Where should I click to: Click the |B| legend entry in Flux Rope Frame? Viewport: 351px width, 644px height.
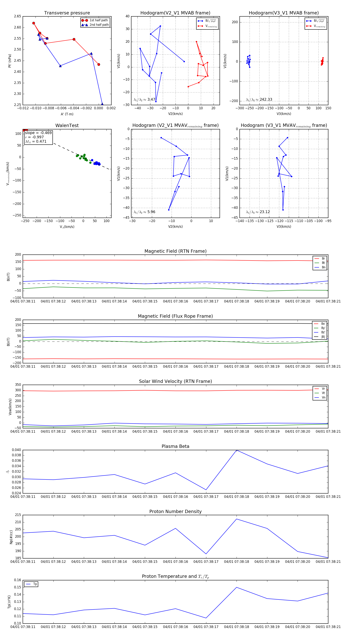click(x=320, y=337)
